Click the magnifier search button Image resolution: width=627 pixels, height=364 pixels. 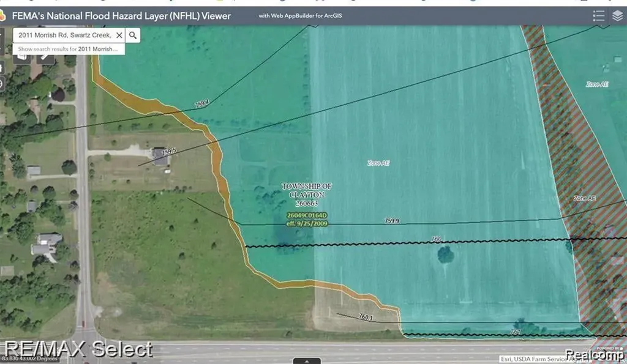pos(133,35)
